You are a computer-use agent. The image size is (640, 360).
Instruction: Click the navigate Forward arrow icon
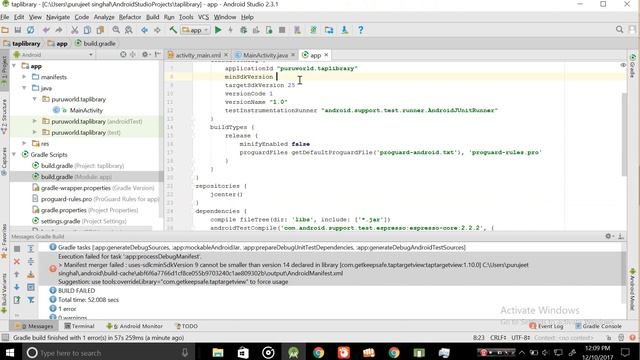point(157,30)
